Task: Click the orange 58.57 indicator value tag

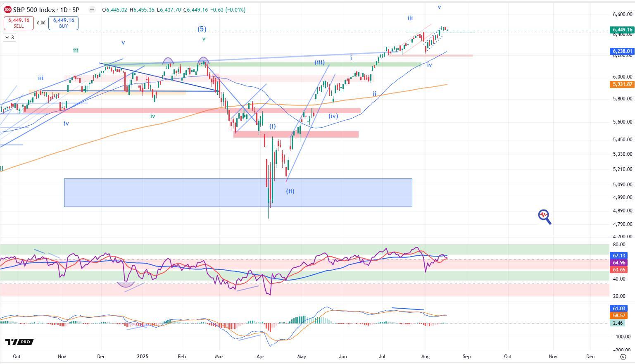Action: (618, 316)
